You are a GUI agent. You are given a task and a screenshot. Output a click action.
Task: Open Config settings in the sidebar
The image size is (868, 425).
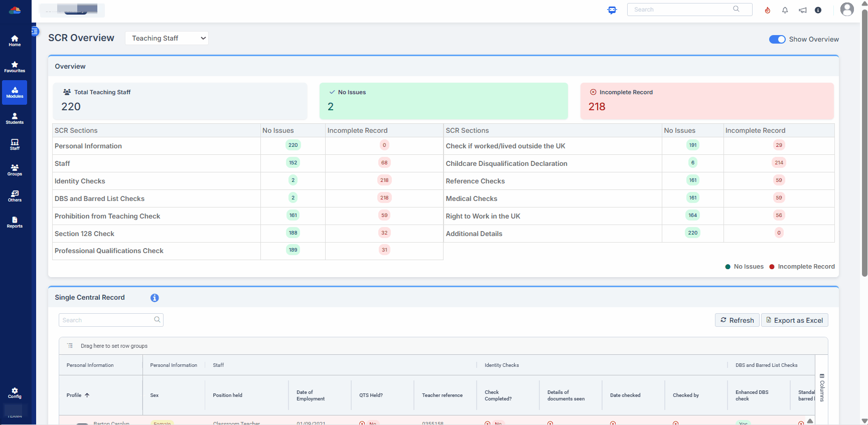coord(15,392)
